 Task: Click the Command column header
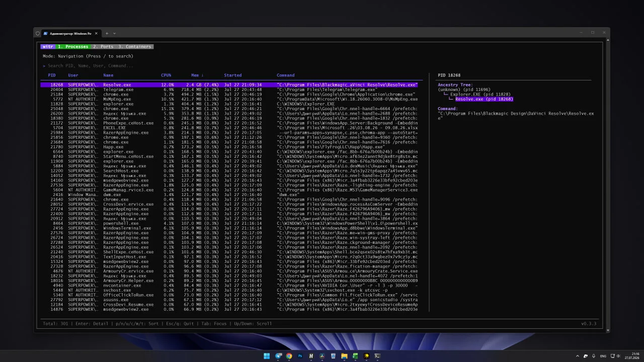(286, 75)
